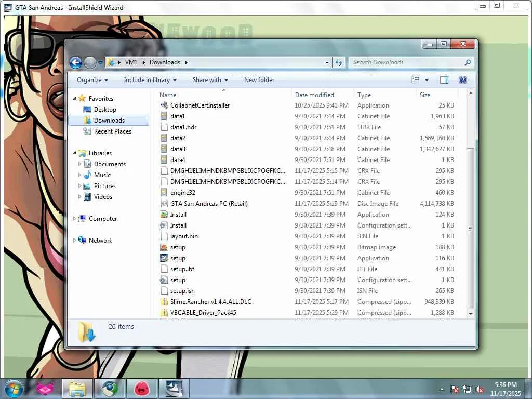The width and height of the screenshot is (532, 399).
Task: Click the Back navigation arrow in Explorer
Action: click(76, 62)
